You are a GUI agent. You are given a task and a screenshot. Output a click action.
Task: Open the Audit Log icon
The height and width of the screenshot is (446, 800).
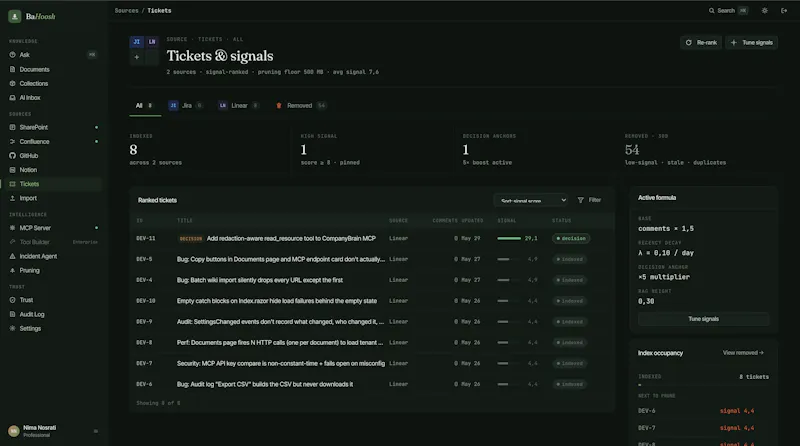[12, 314]
